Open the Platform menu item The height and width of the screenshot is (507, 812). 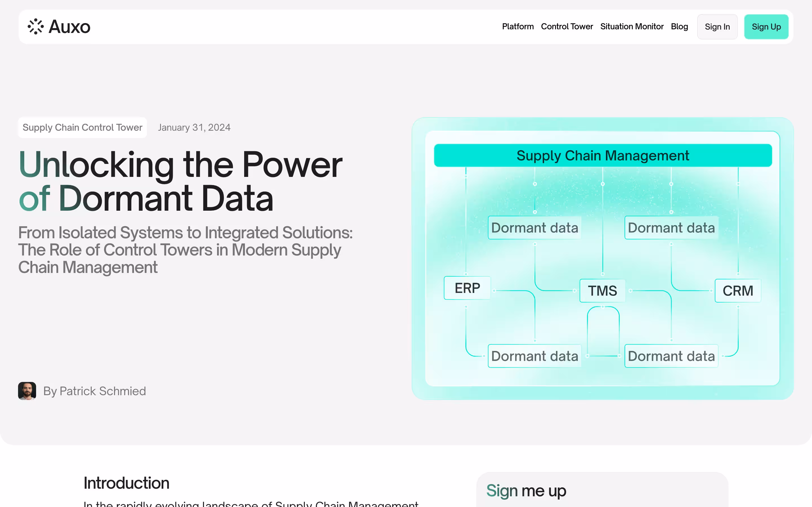pyautogui.click(x=518, y=26)
